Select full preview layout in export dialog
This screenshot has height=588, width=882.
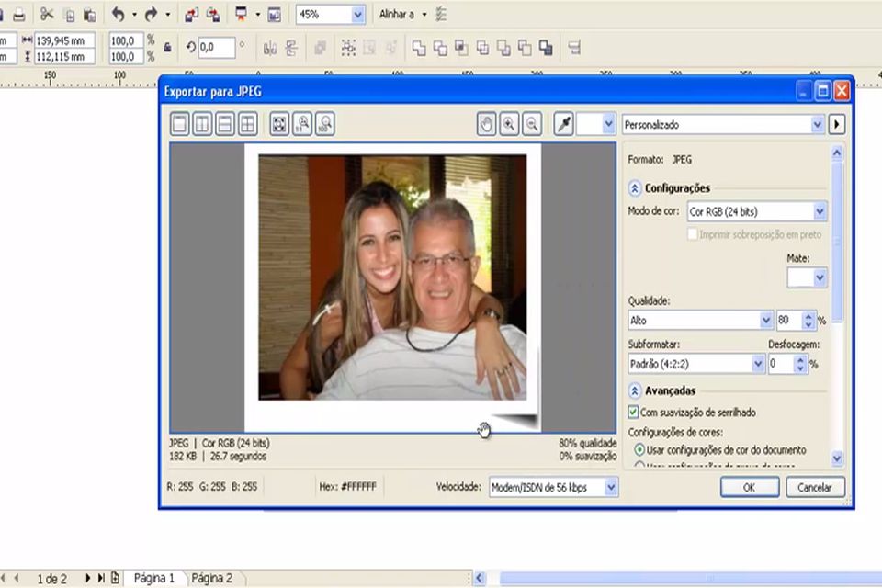[179, 124]
